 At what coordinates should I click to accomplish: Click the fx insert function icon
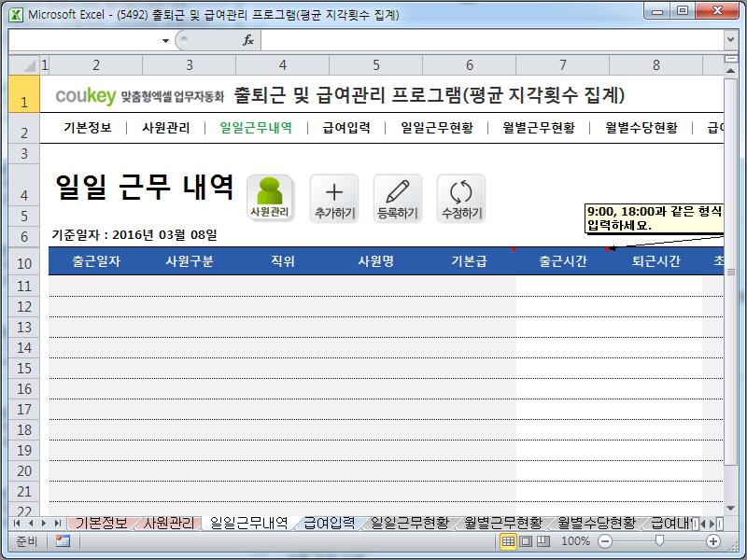[x=248, y=40]
